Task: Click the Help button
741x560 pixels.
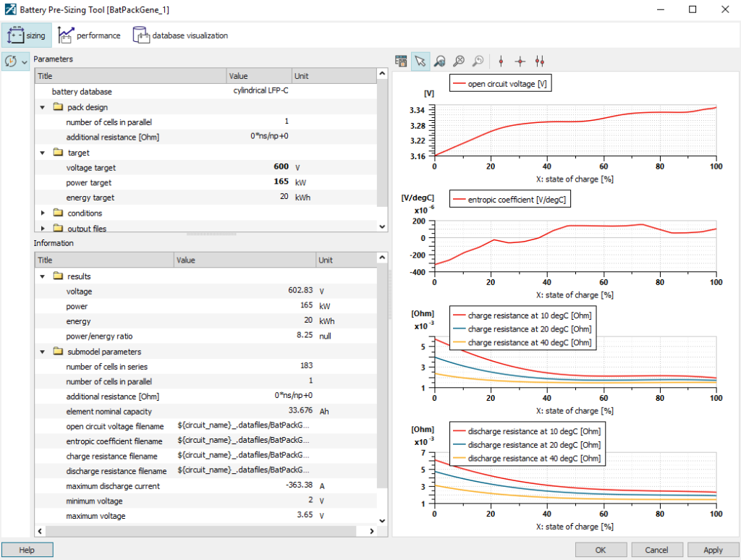Action: point(27,549)
